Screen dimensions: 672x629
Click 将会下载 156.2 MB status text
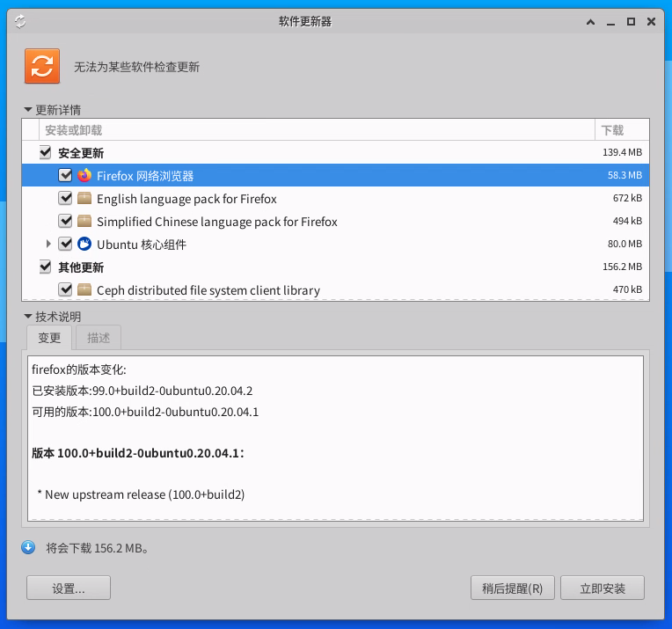(x=98, y=548)
